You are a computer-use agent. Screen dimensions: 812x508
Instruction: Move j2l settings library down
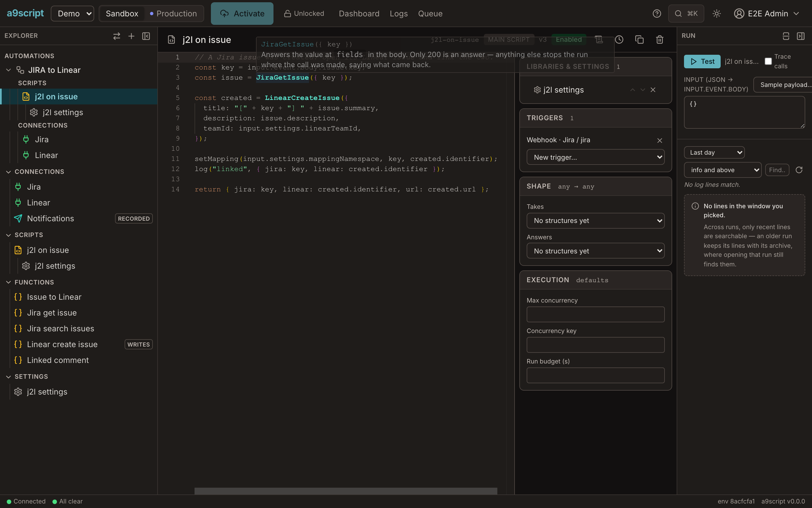click(643, 90)
